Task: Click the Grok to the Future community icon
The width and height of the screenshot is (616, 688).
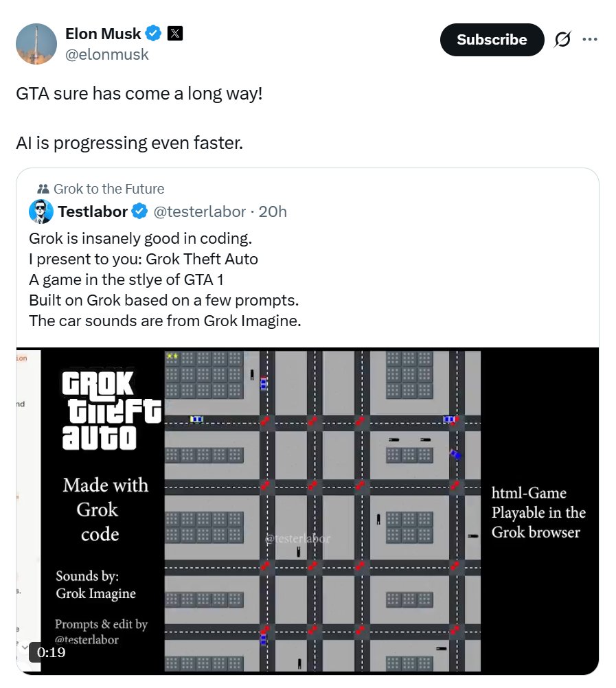Action: pyautogui.click(x=43, y=189)
